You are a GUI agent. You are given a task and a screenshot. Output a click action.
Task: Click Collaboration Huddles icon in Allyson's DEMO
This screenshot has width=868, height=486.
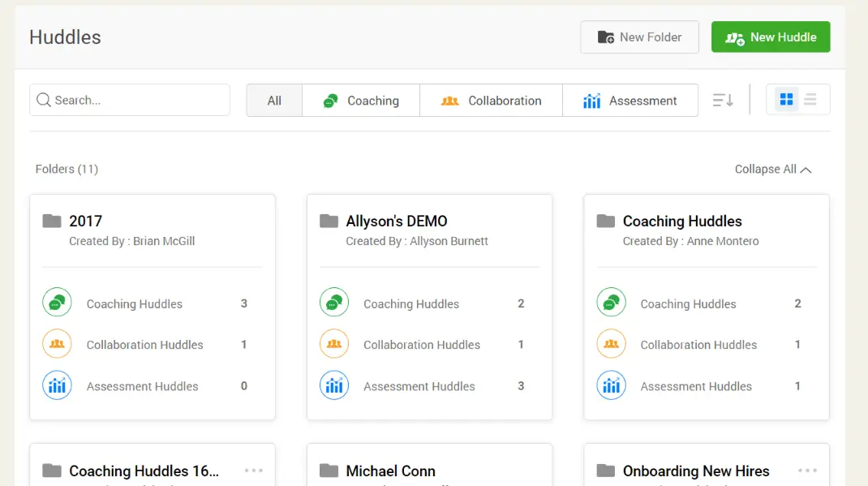[x=334, y=344]
